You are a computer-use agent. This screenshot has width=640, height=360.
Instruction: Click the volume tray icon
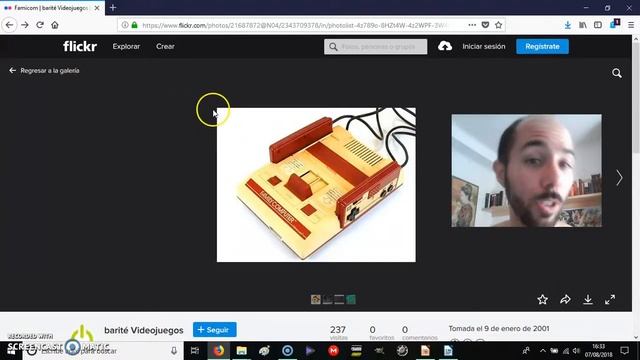point(576,351)
